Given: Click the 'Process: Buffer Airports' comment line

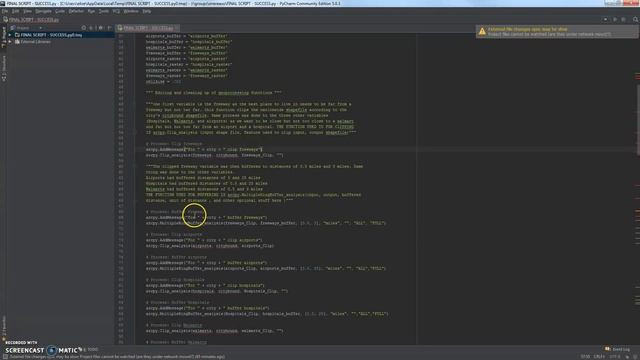Looking at the screenshot, I should (x=176, y=257).
